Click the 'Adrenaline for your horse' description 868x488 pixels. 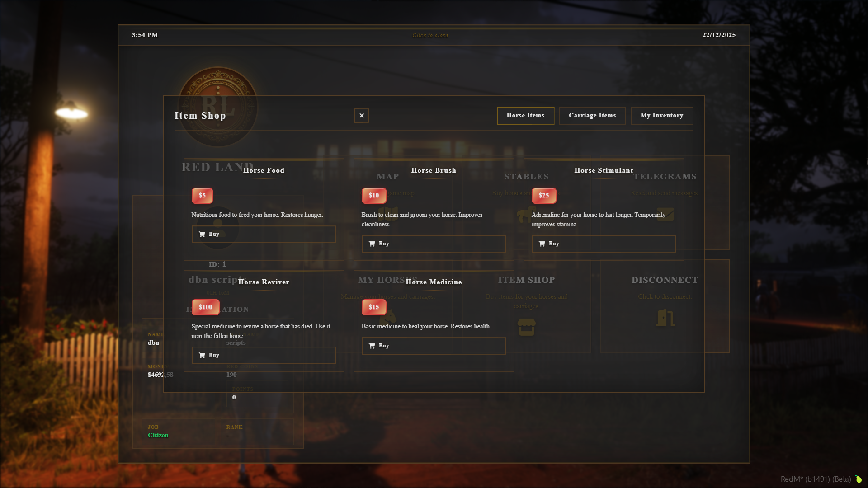coord(599,220)
